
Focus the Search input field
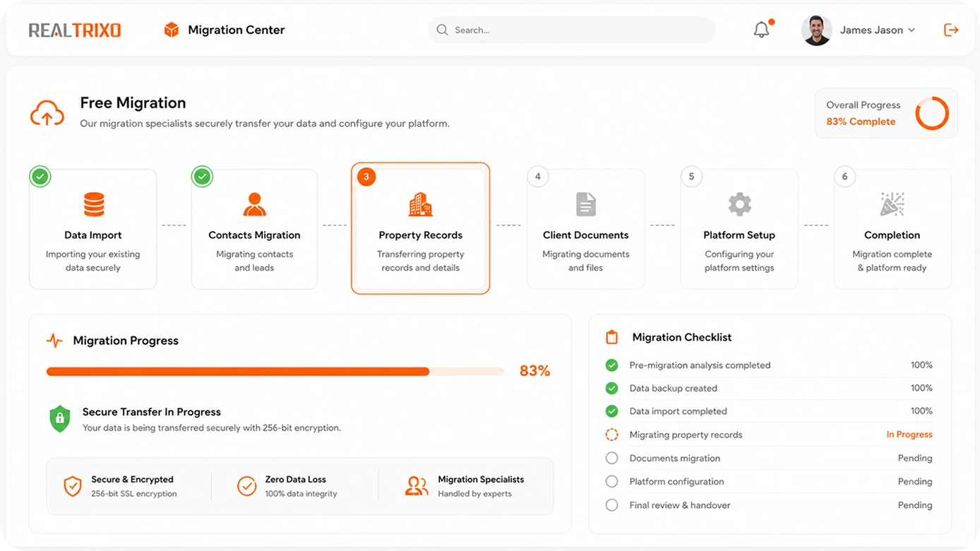(571, 30)
